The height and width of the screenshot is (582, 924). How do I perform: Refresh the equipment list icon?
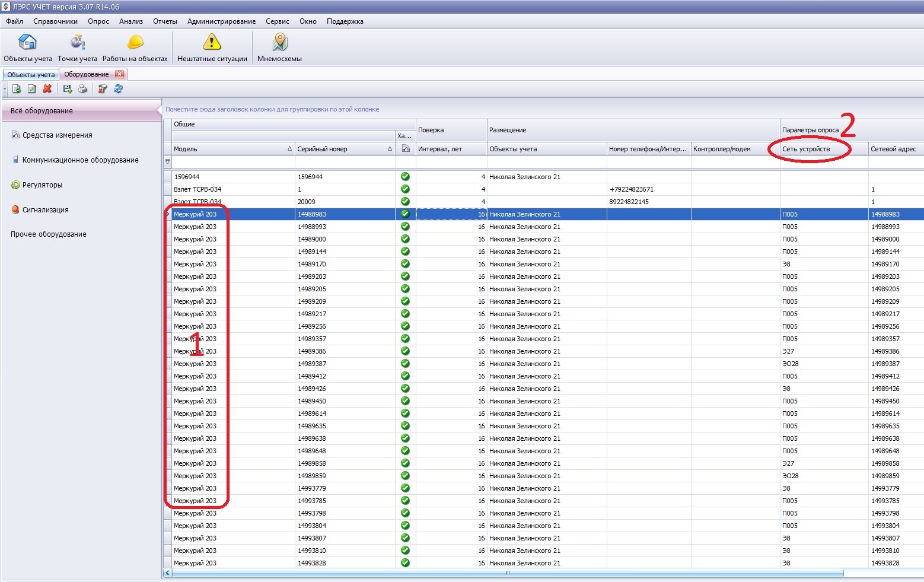click(118, 89)
